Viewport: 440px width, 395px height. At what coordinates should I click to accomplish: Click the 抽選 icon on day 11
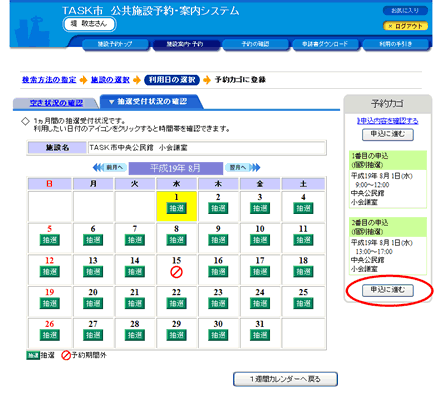[303, 240]
